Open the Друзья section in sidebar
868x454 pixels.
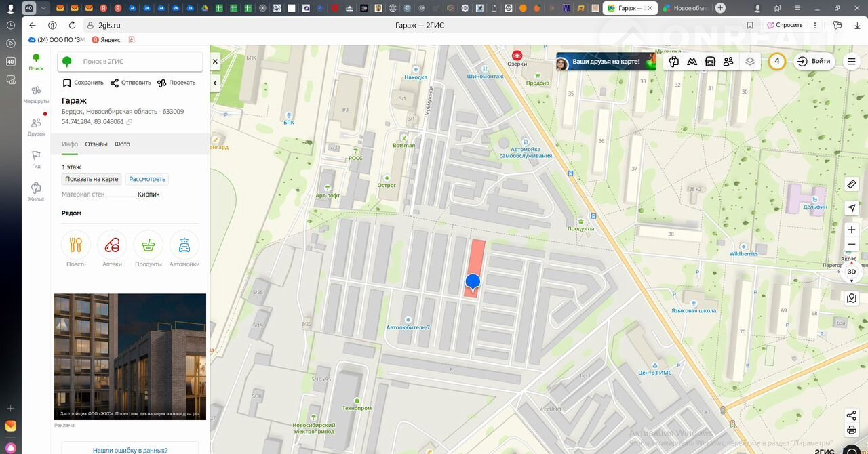[x=36, y=126]
